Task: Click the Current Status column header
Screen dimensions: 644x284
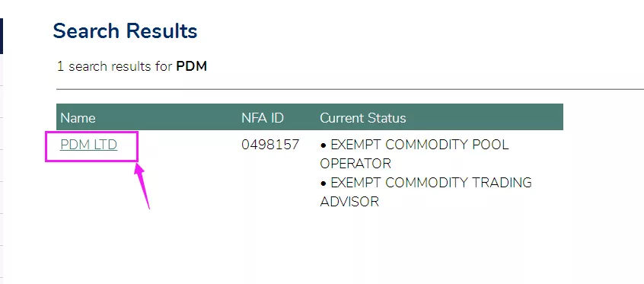Action: coord(362,118)
